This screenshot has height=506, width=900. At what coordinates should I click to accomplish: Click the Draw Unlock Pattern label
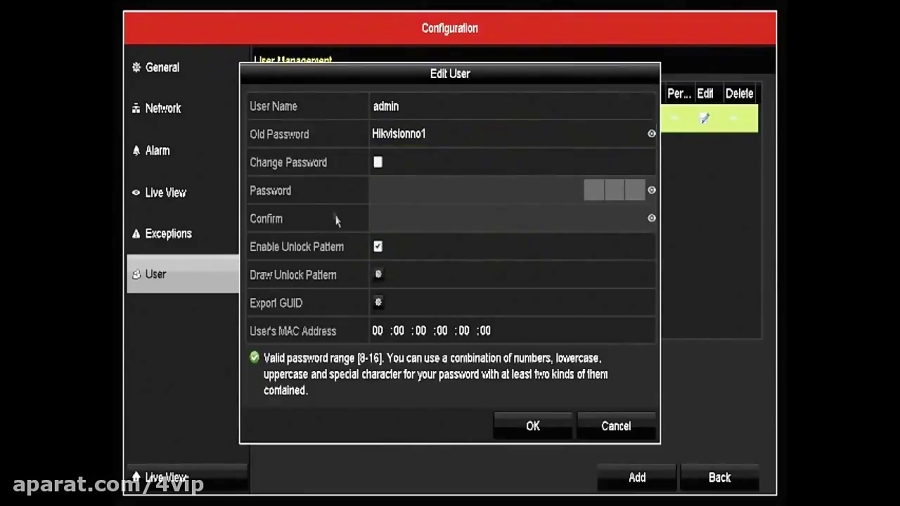(293, 275)
